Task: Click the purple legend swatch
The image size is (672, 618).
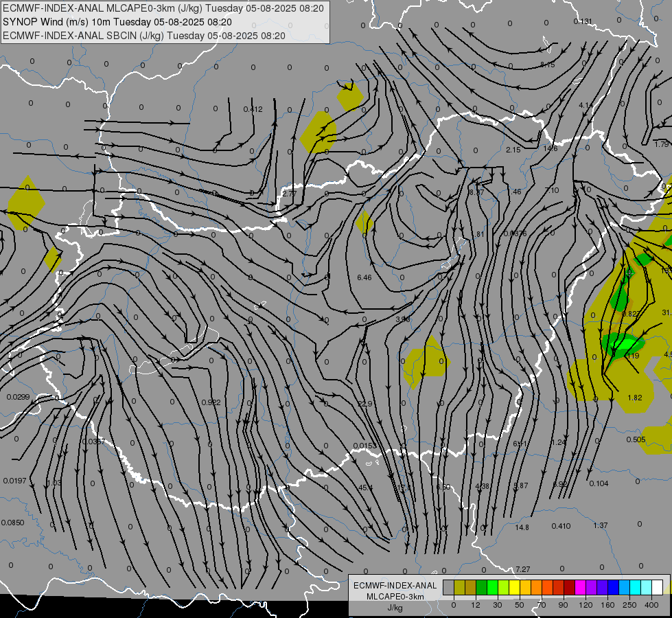Action: tap(592, 588)
